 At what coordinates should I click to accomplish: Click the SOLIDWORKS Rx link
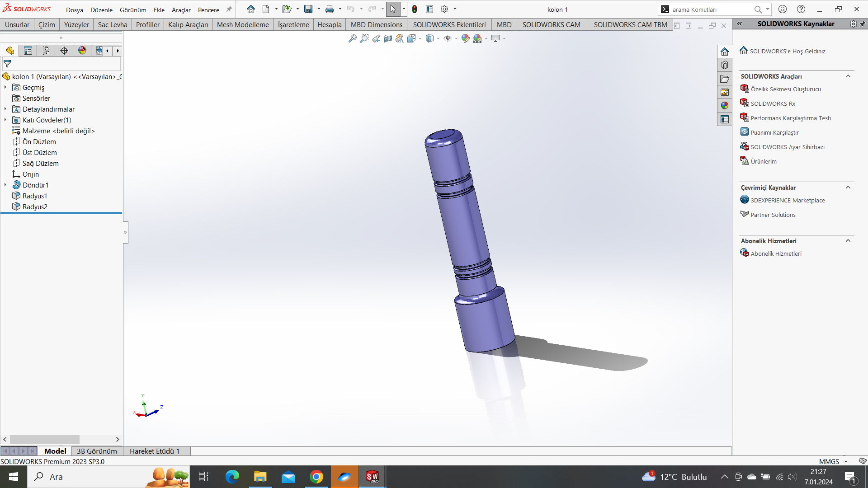[773, 103]
